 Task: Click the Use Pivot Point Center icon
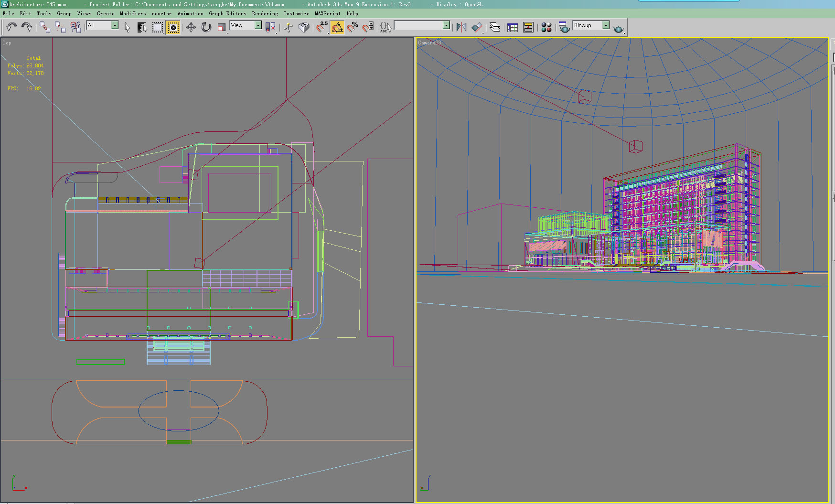point(270,27)
